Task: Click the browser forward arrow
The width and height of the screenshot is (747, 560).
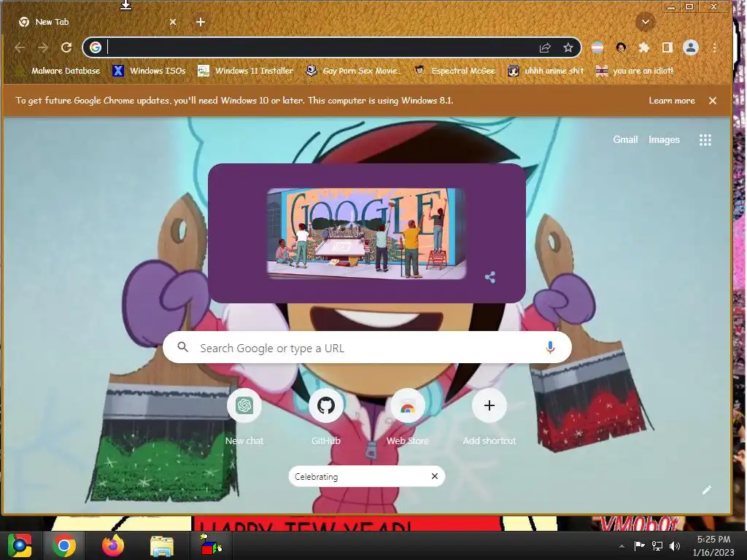Action: point(43,47)
